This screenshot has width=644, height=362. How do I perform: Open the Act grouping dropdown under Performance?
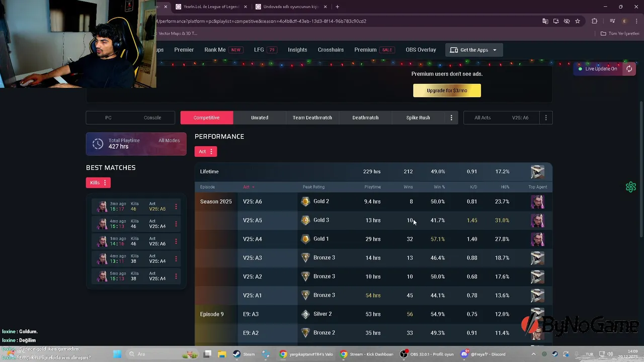(206, 151)
